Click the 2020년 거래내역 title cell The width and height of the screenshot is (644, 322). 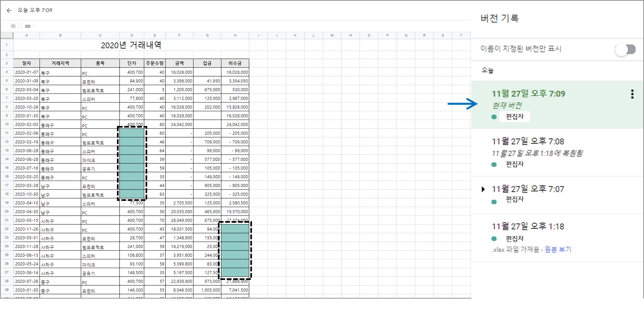131,45
